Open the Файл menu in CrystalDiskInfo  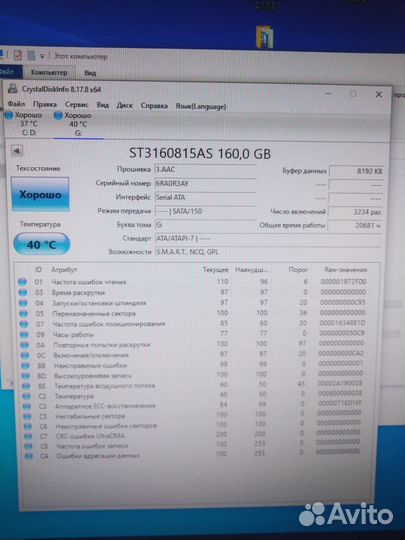(x=17, y=104)
